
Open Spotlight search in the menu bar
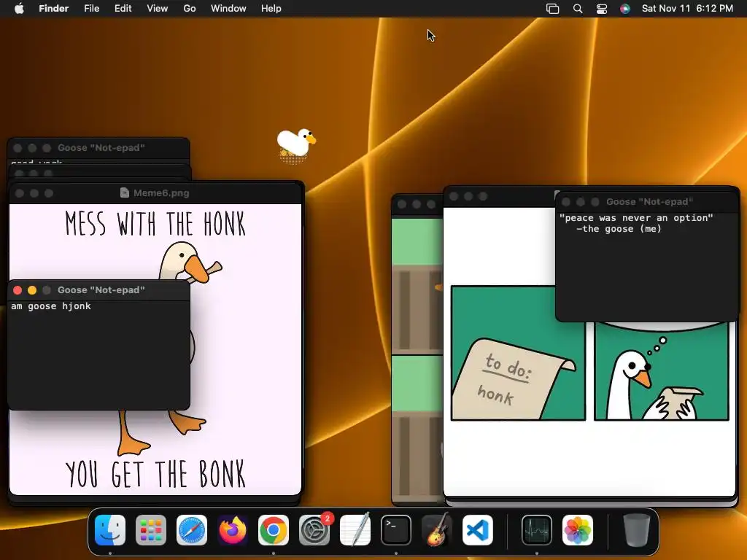pos(578,9)
